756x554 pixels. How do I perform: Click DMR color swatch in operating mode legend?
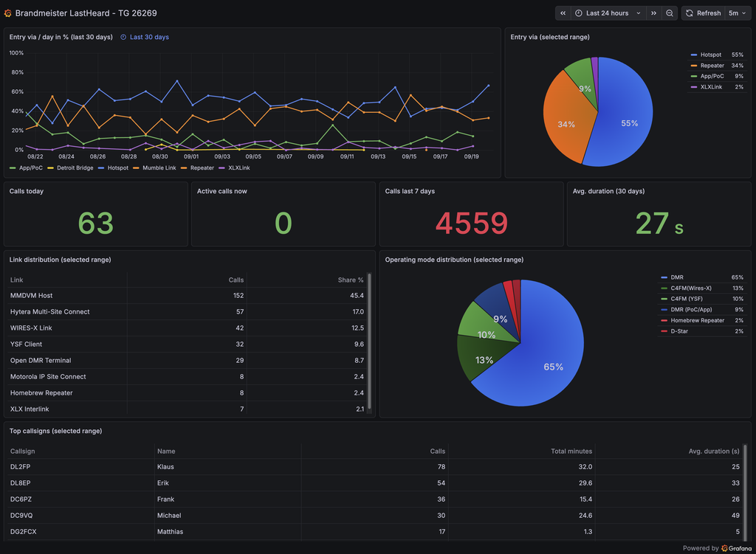pos(664,277)
